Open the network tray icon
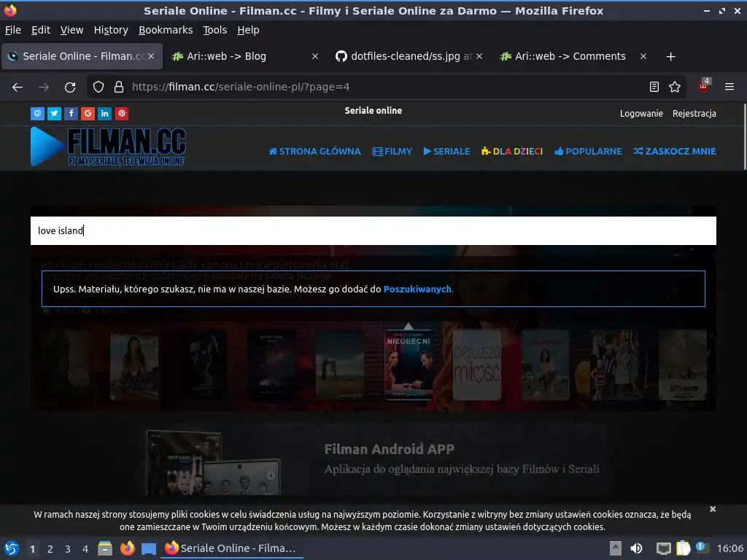 click(x=663, y=548)
